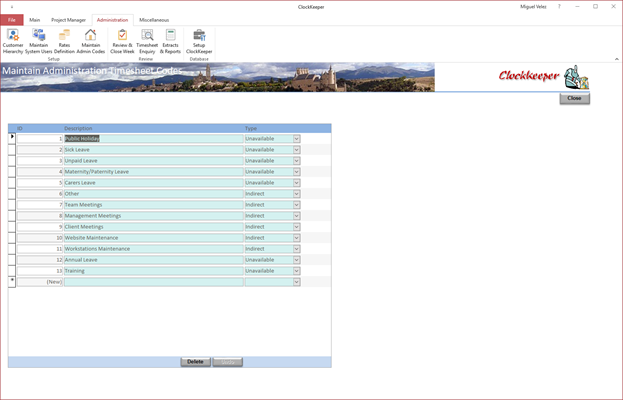Screen dimensions: 623x400
Task: Click the empty description field in new row
Action: tap(154, 282)
